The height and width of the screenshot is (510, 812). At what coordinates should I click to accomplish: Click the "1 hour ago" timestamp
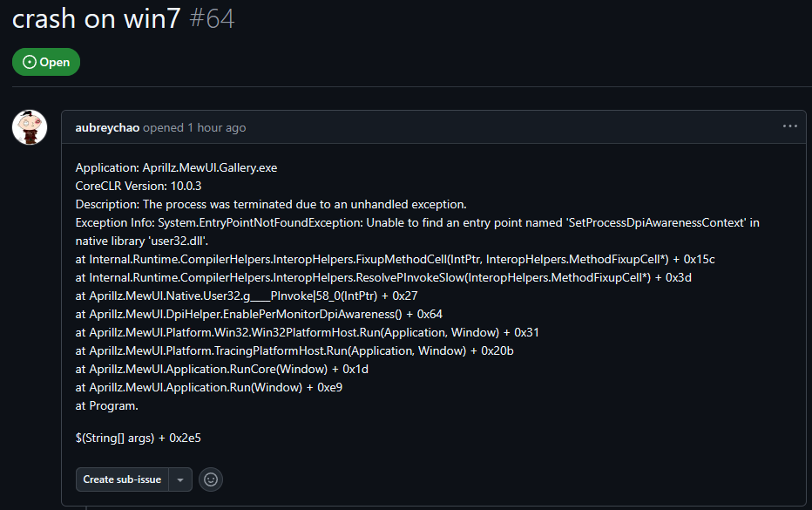tap(217, 127)
